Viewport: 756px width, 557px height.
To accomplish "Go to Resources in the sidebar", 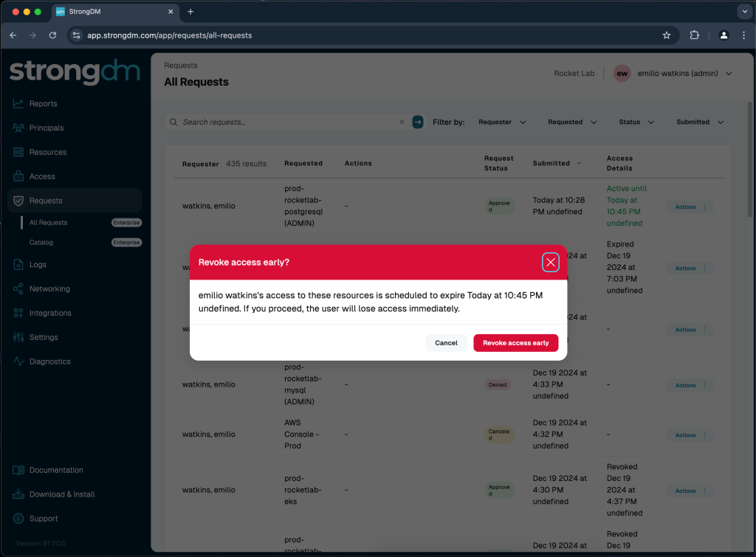I will coord(48,152).
